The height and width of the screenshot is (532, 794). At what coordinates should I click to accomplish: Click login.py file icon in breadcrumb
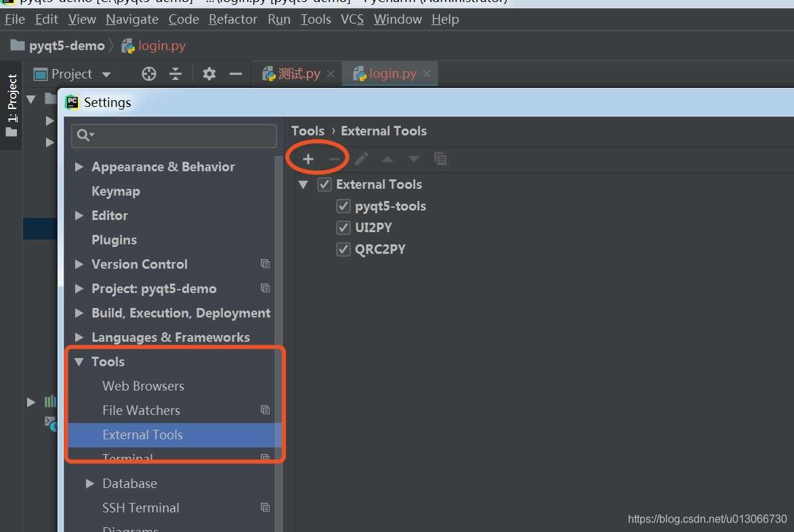127,45
